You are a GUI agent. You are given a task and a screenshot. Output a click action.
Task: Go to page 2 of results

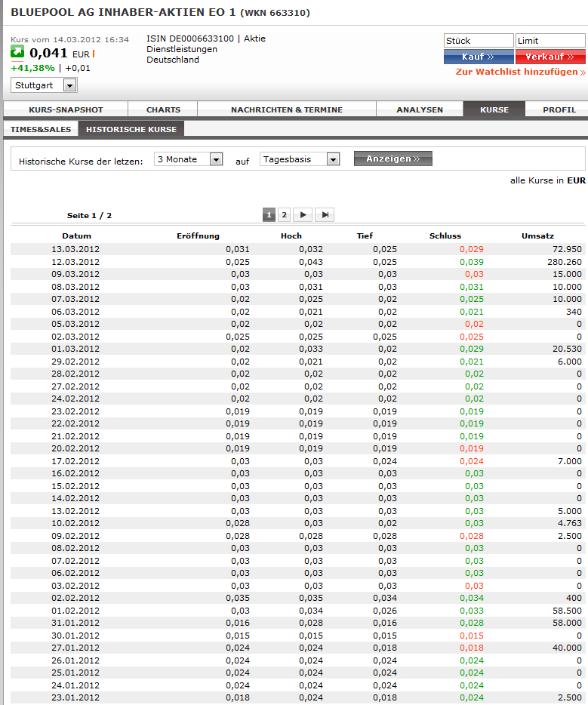[284, 215]
